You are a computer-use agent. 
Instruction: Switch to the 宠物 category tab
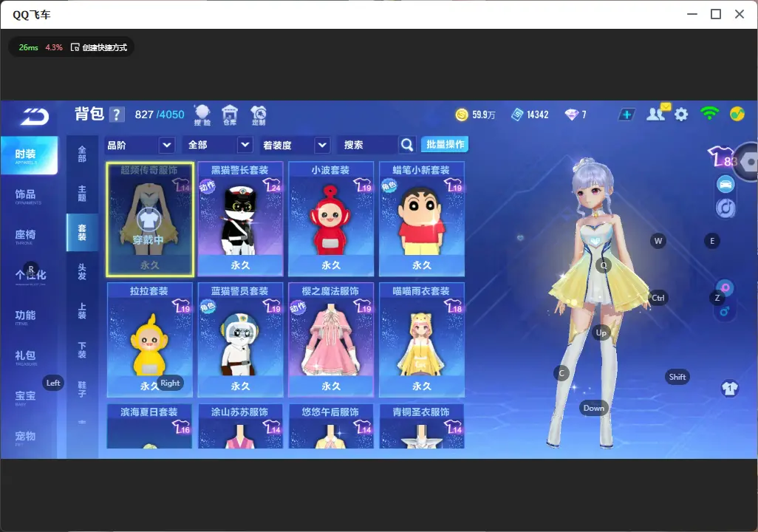[x=26, y=437]
